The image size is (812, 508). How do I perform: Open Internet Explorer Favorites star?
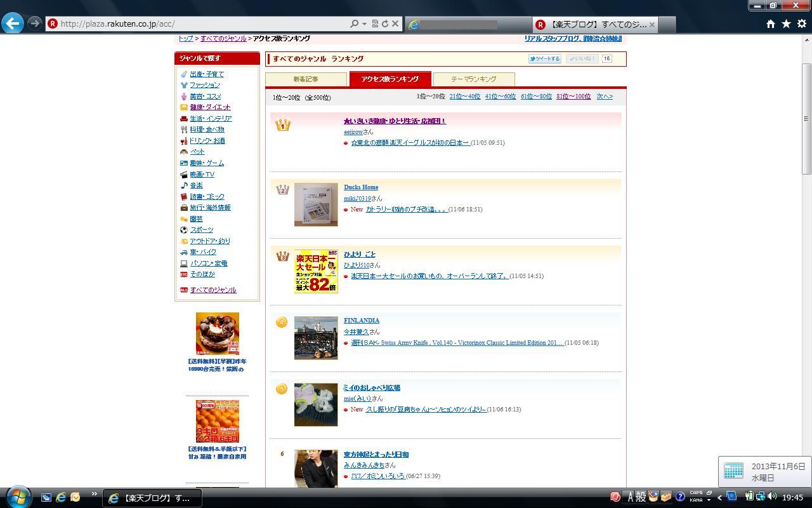pyautogui.click(x=786, y=23)
